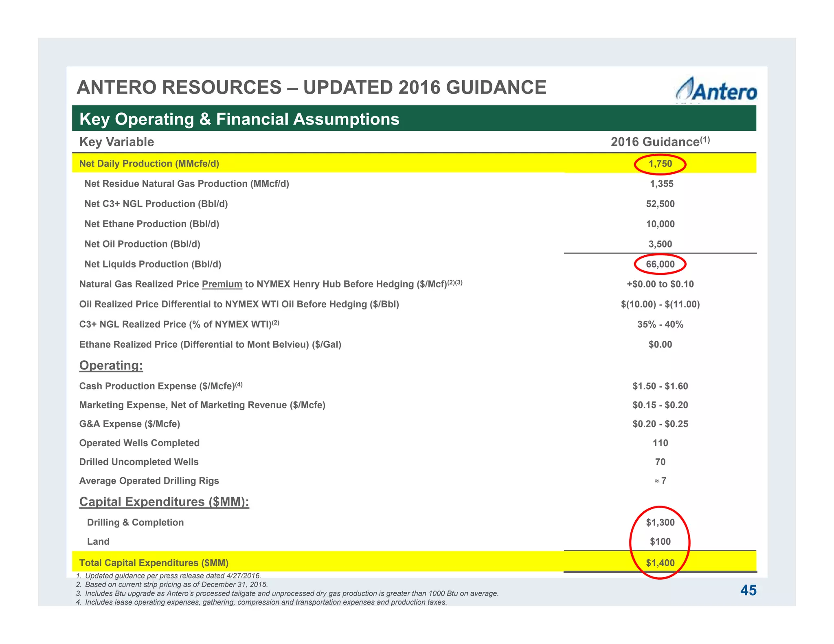The height and width of the screenshot is (644, 834).
Task: Click 'Capital Expenditures ($MM):' heading
Action: click(x=164, y=502)
